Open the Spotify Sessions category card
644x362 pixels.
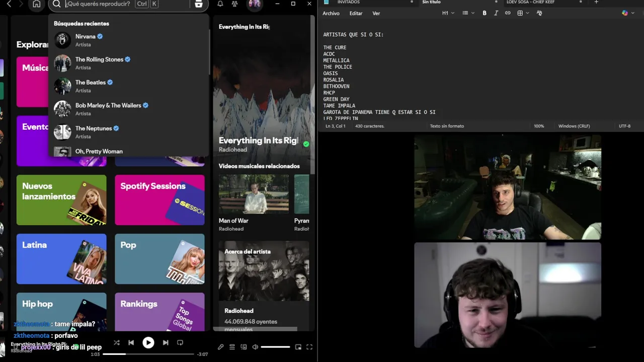pyautogui.click(x=159, y=200)
